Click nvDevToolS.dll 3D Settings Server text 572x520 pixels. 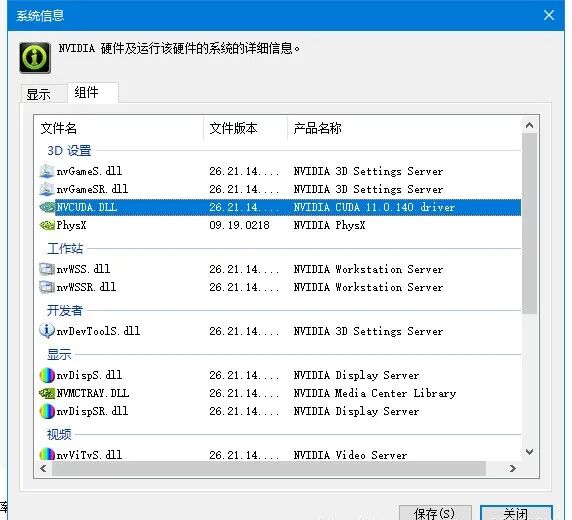[368, 331]
